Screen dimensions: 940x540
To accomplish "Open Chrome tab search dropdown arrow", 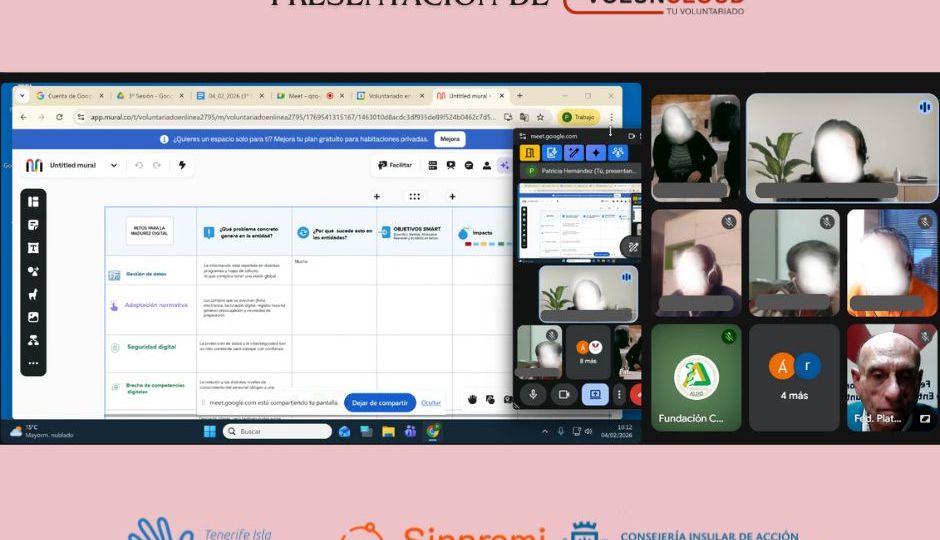I will (x=22, y=96).
